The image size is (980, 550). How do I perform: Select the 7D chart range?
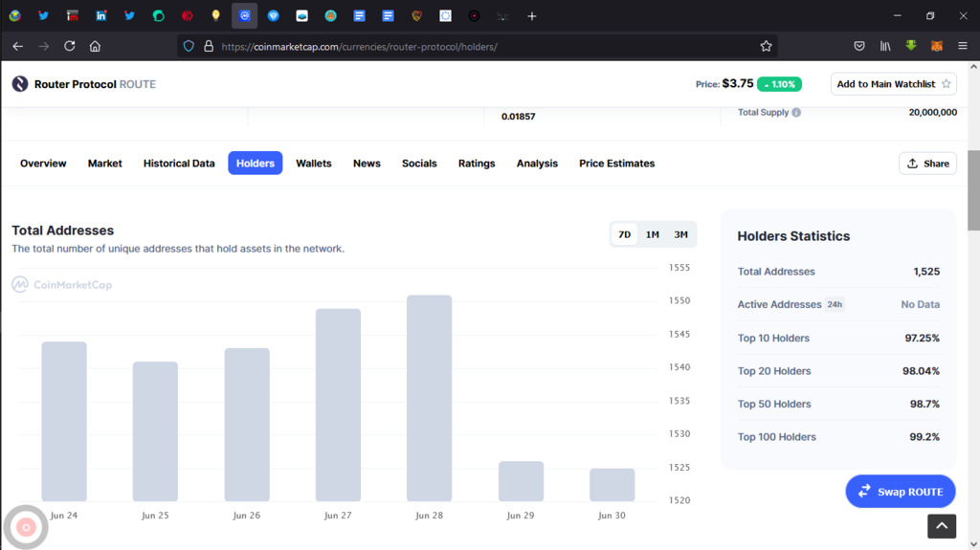click(x=624, y=234)
